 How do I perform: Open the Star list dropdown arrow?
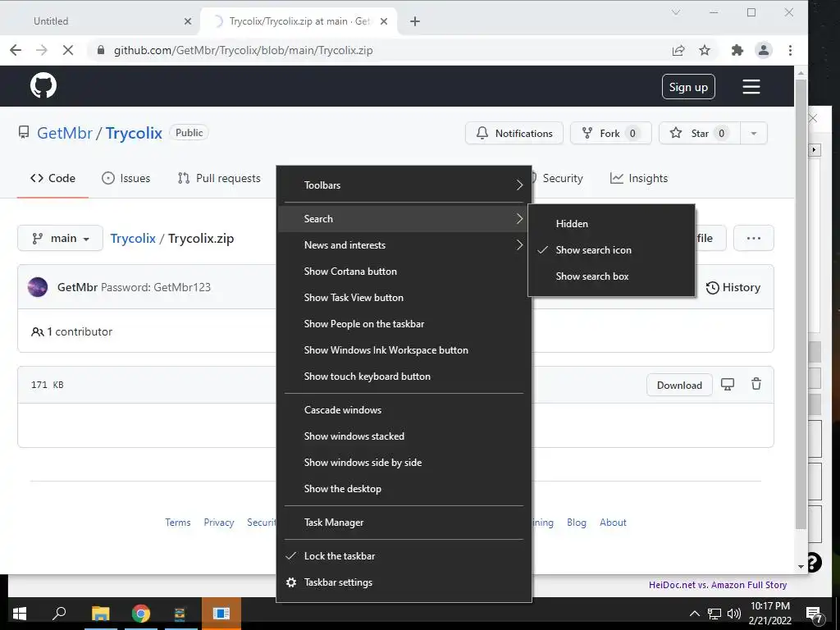coord(754,134)
